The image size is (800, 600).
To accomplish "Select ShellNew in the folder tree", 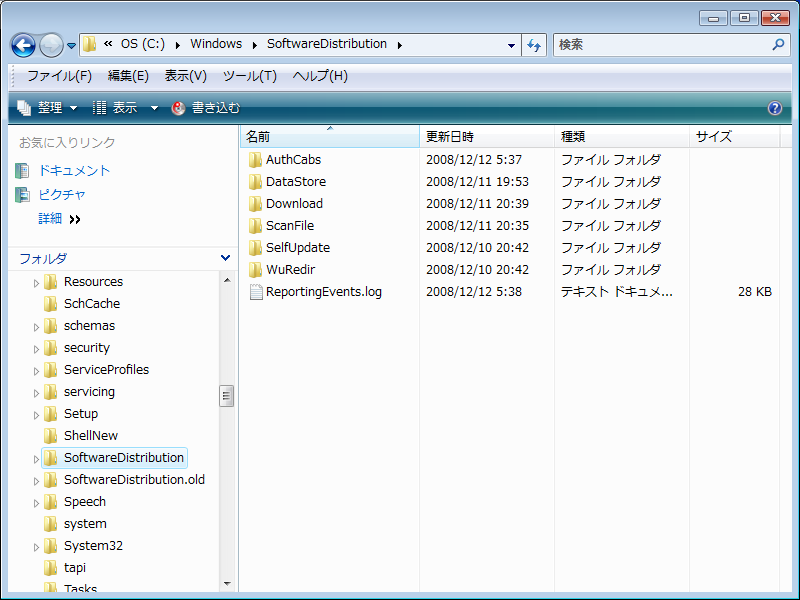I will click(91, 435).
